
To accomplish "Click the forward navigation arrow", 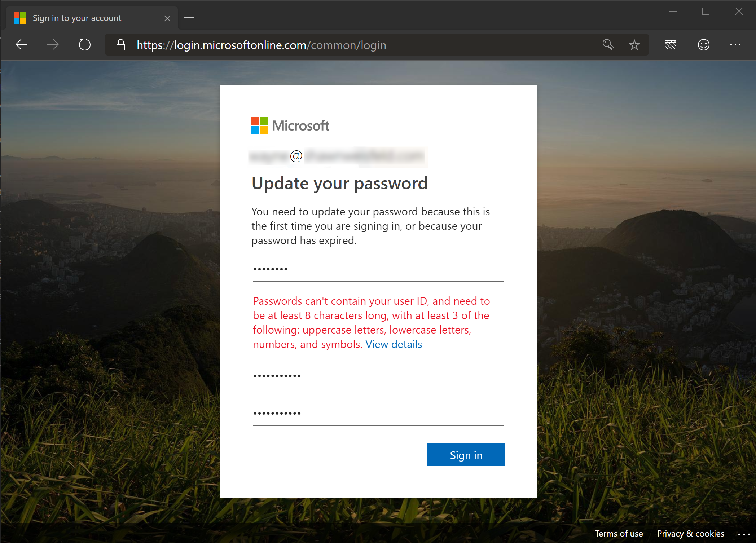I will [53, 44].
